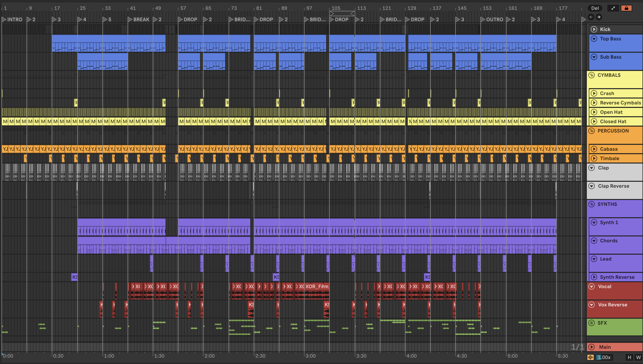This screenshot has width=643, height=364.
Task: Click the Main track circle icon
Action: point(592,347)
